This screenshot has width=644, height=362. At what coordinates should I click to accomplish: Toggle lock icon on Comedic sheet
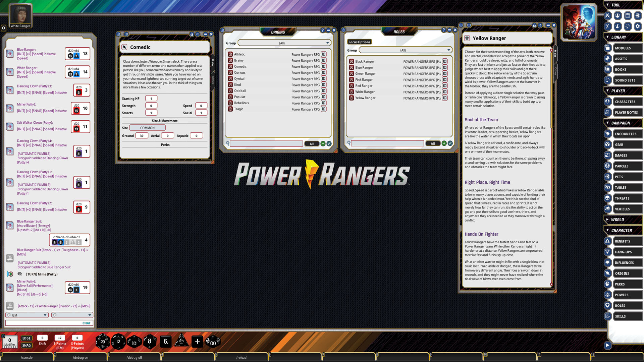pos(192,34)
